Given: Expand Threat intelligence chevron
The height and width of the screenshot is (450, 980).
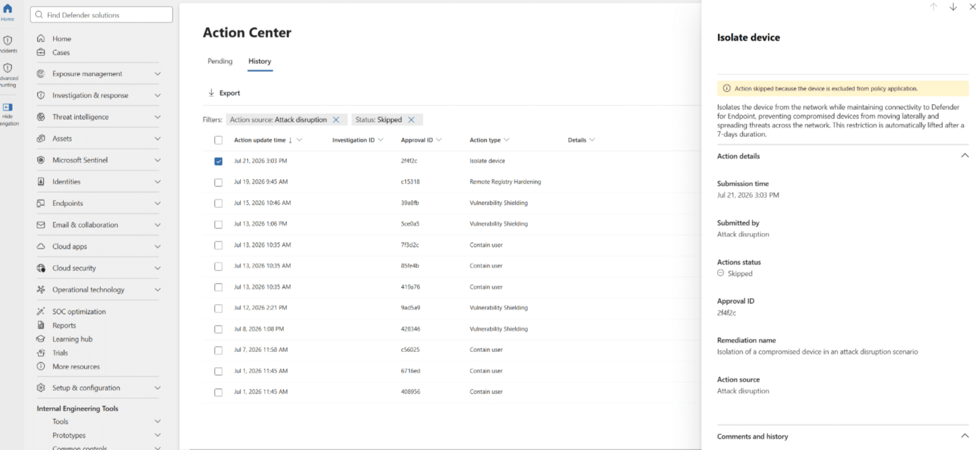Looking at the screenshot, I should click(157, 117).
